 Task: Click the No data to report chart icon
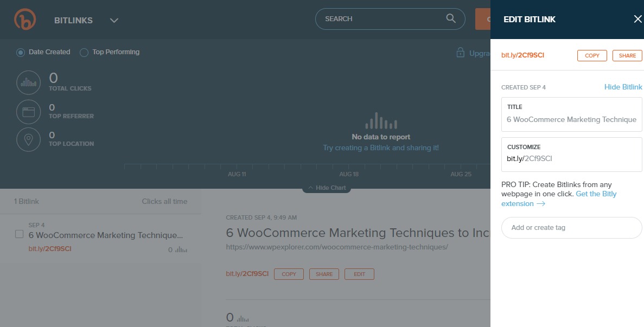click(x=381, y=120)
